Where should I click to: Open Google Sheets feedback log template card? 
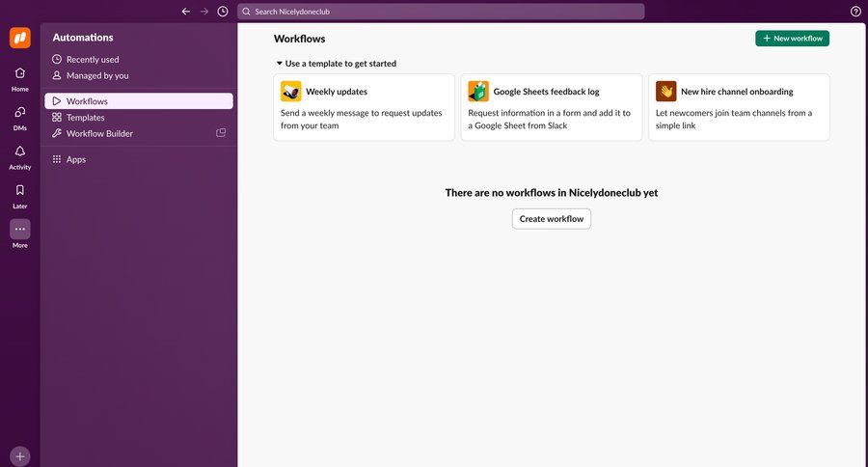click(552, 107)
